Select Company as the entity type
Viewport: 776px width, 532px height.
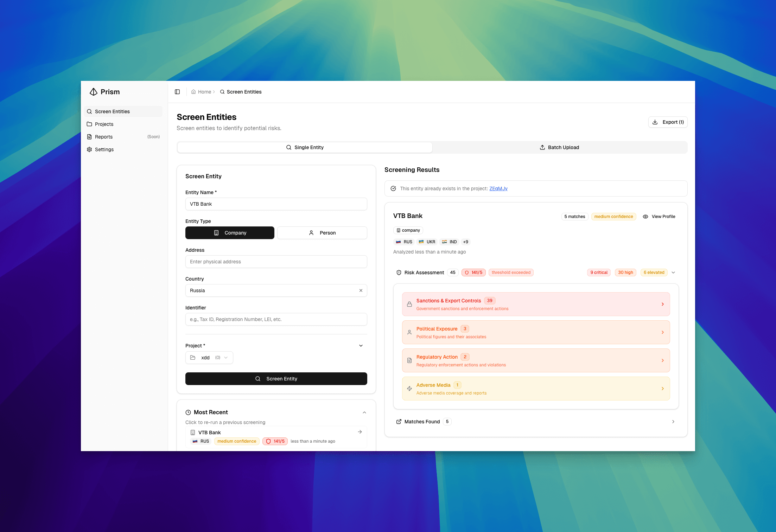click(230, 232)
